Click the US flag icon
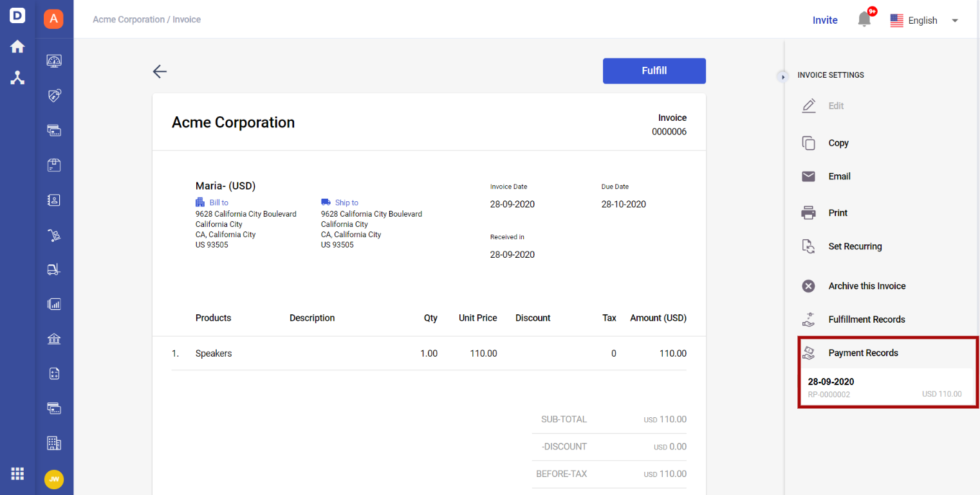Screen dimensions: 980x495 [897, 21]
